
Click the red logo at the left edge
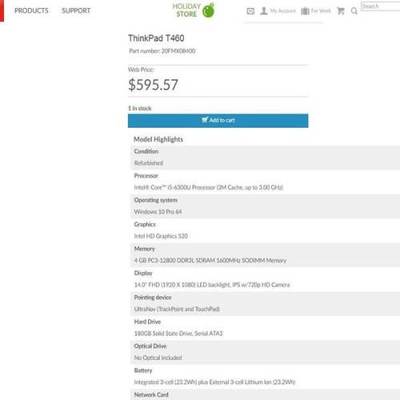2,11
